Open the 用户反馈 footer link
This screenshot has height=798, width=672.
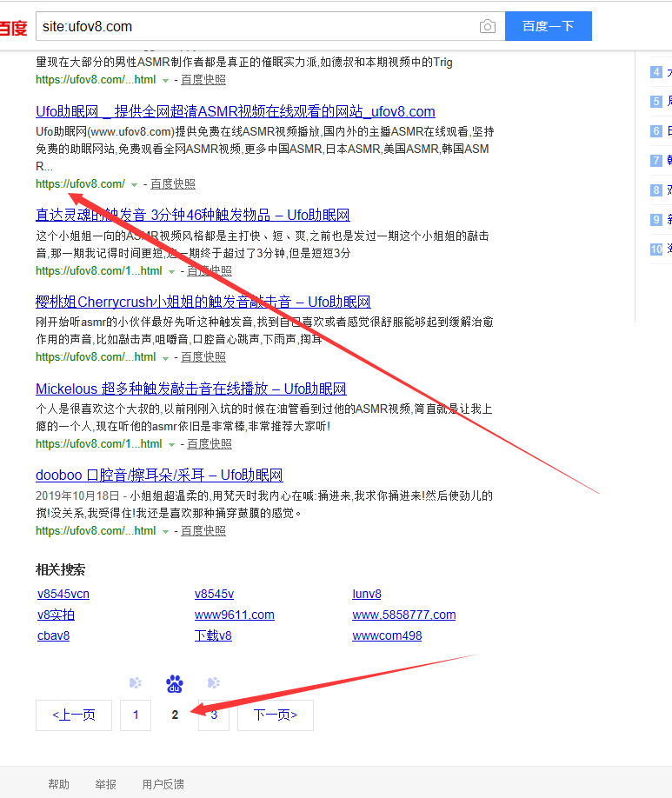[x=163, y=784]
